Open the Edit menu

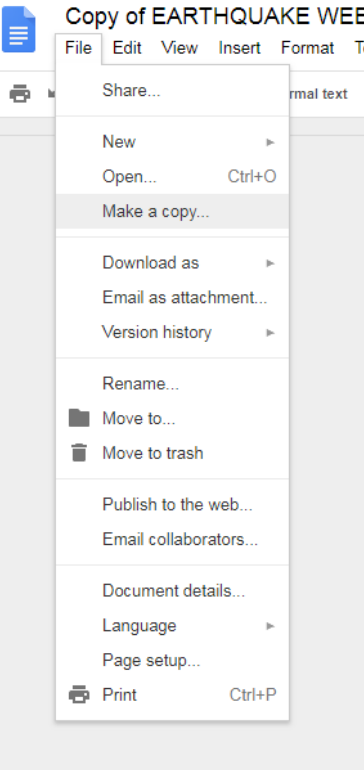tap(127, 48)
